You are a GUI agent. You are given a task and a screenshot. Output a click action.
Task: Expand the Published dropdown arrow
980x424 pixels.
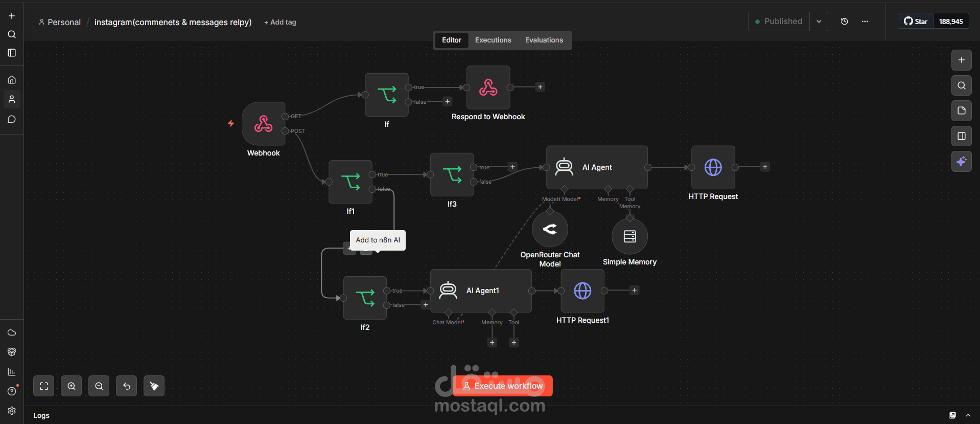819,21
